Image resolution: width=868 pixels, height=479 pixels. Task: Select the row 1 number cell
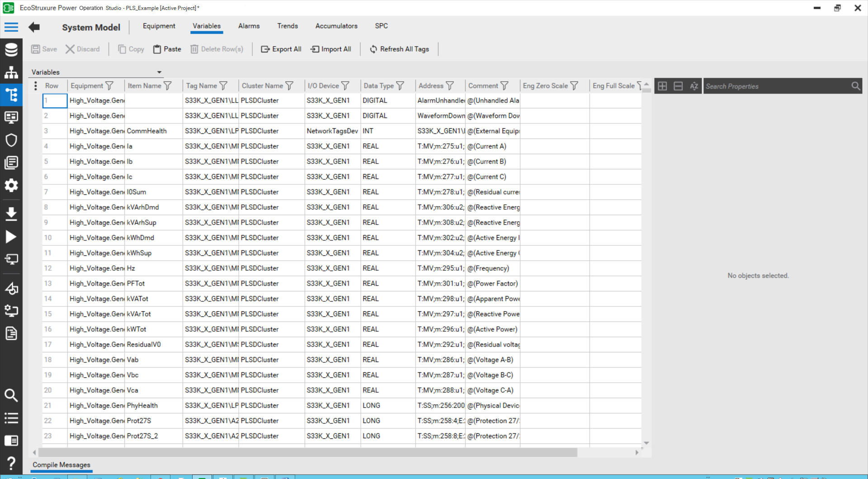(55, 100)
